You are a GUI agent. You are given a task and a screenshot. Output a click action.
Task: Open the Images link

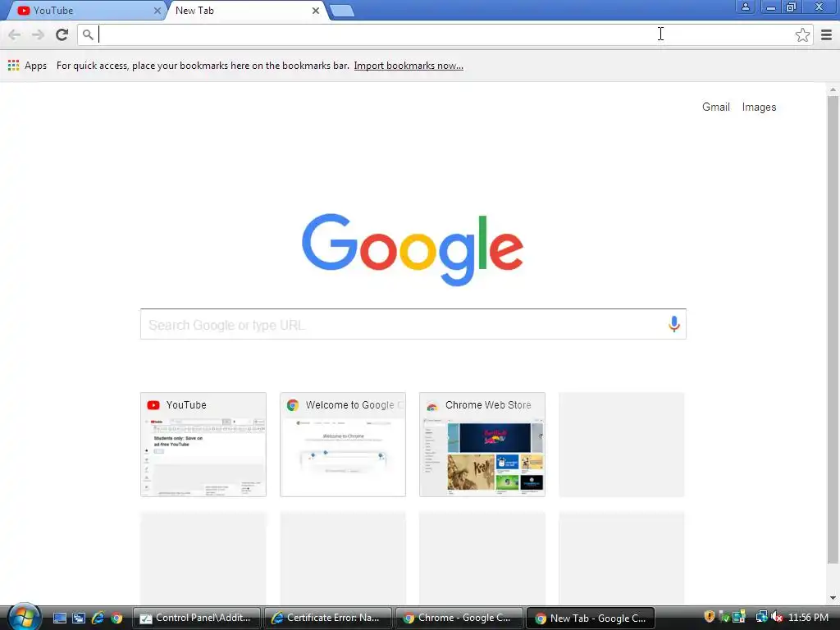click(x=759, y=107)
